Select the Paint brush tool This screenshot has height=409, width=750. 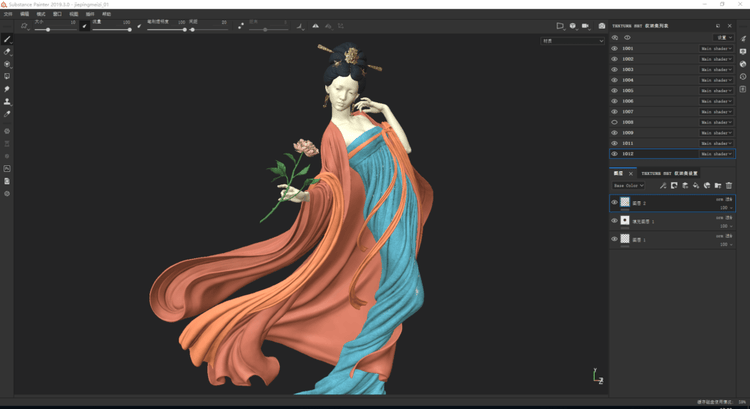pos(7,40)
